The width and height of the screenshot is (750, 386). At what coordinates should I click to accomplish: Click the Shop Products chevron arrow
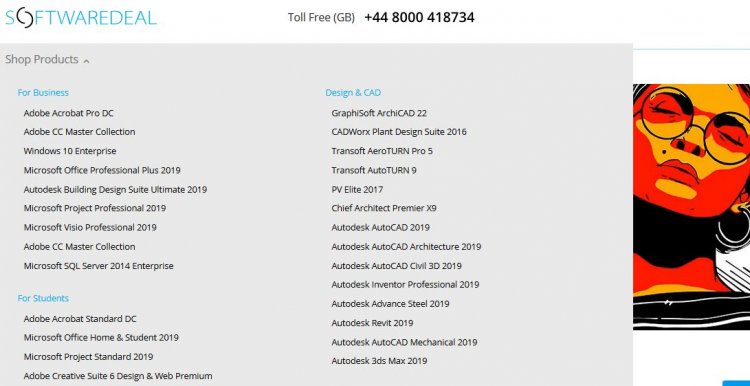(86, 61)
